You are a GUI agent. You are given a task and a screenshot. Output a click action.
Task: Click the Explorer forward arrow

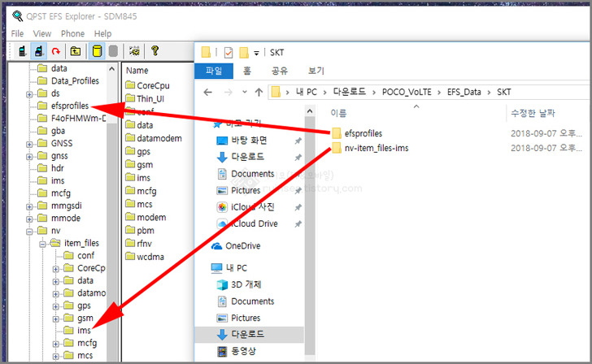tap(228, 92)
